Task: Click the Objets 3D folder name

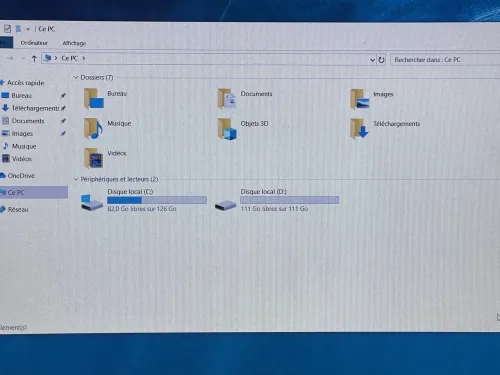Action: 254,124
